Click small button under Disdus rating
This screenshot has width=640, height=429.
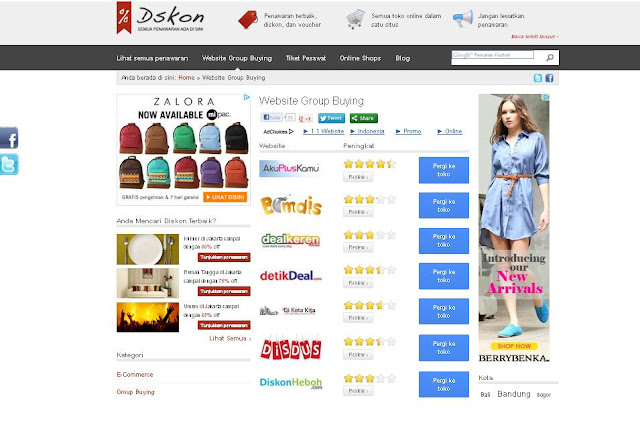[x=358, y=355]
